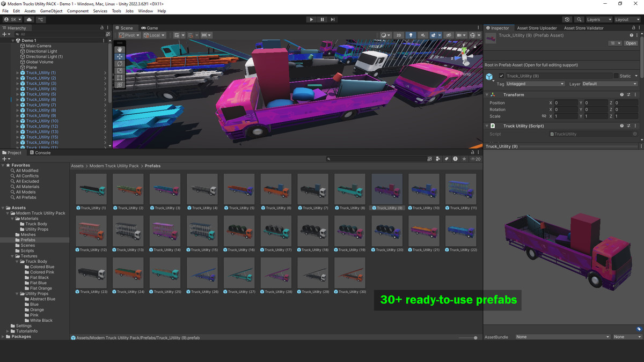644x362 pixels.
Task: Select the Move tool in scene
Action: 120,56
